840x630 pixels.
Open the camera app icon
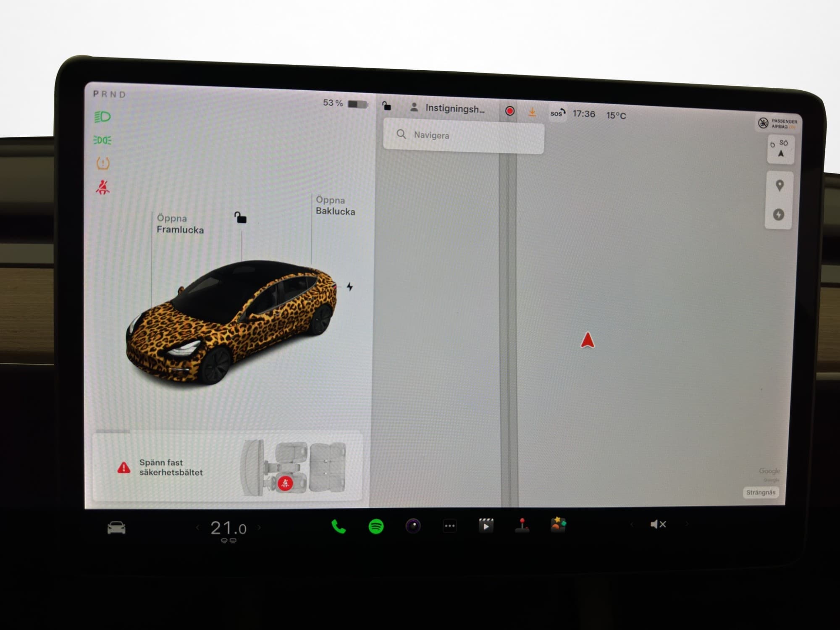tap(413, 526)
